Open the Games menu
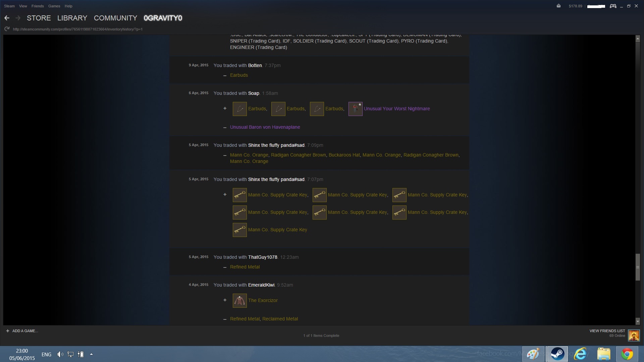Image resolution: width=644 pixels, height=362 pixels. pos(54,6)
